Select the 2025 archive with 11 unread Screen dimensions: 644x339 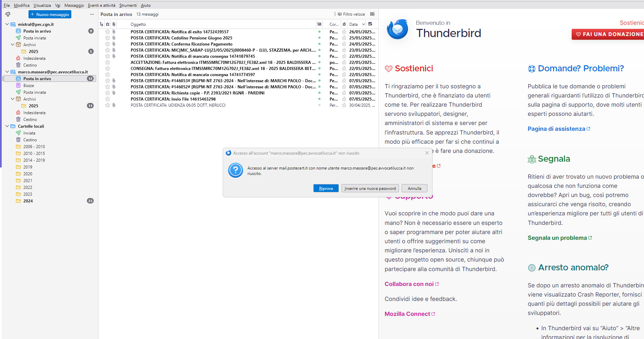click(33, 106)
